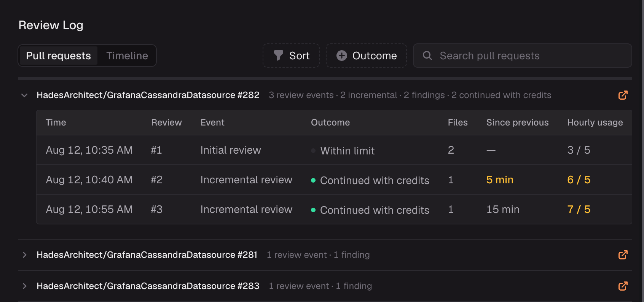644x302 pixels.
Task: Click the #281 review event summary text
Action: 318,255
